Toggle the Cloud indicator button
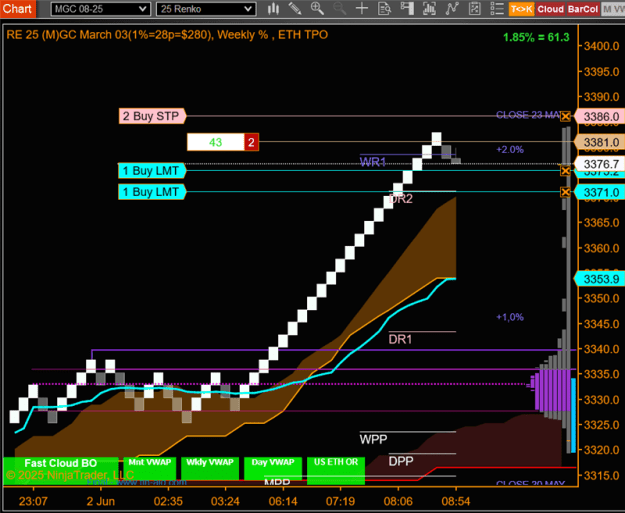 click(x=550, y=9)
